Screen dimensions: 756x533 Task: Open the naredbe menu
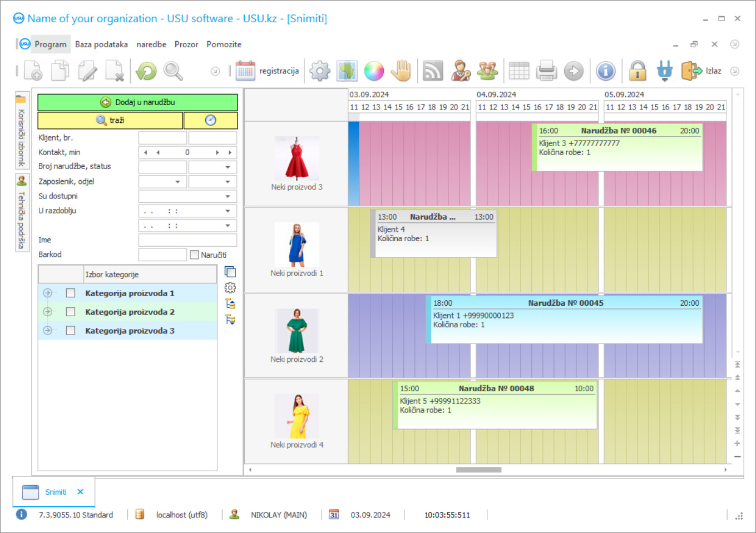[151, 44]
